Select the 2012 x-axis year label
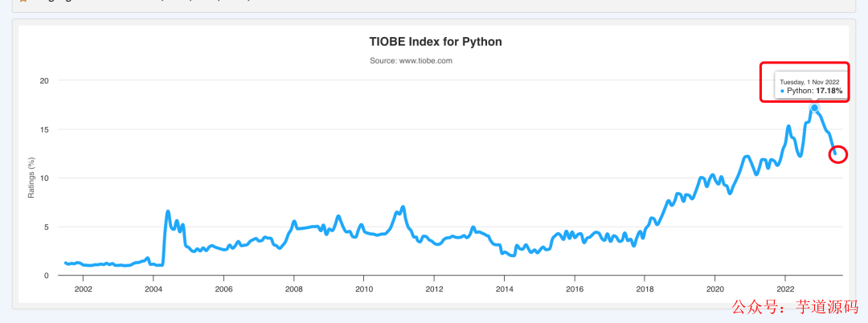Viewport: 868px width, 323px height. (434, 289)
